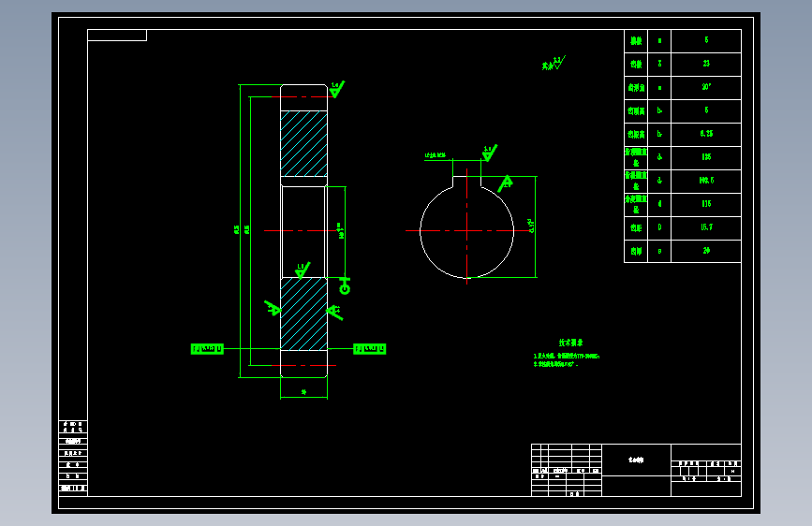Viewport: 812px width, 526px height.
Task: Select the keyway width dimension text
Action: click(x=436, y=155)
